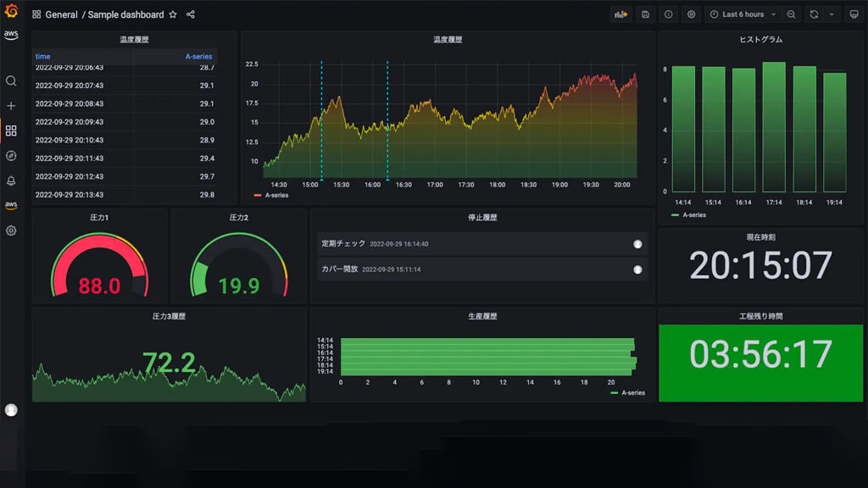Open the 停止履歴 panel title menu
868x488 pixels.
click(482, 218)
